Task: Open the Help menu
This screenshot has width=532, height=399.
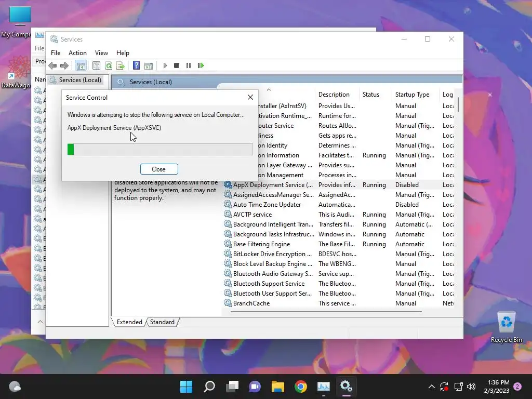Action: (x=123, y=53)
